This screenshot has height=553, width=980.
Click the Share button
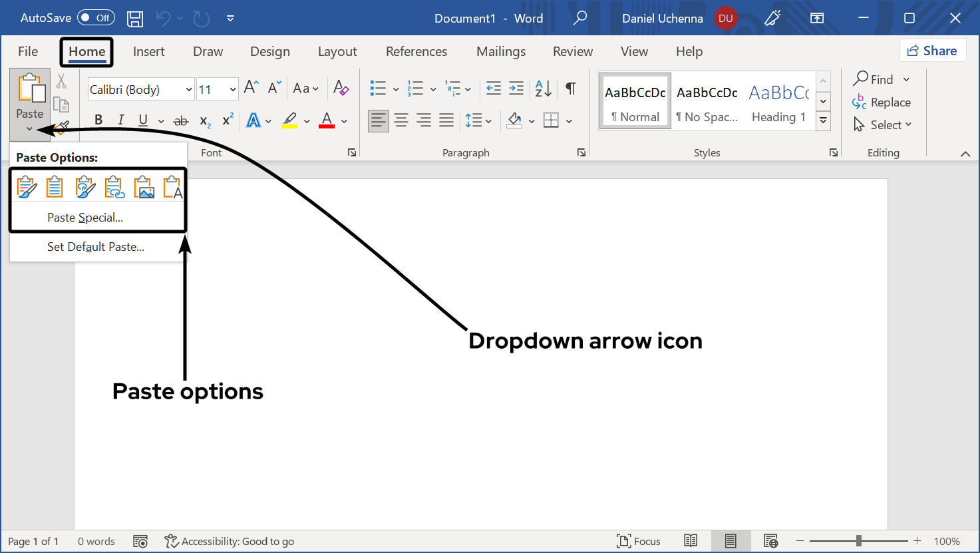coord(933,50)
